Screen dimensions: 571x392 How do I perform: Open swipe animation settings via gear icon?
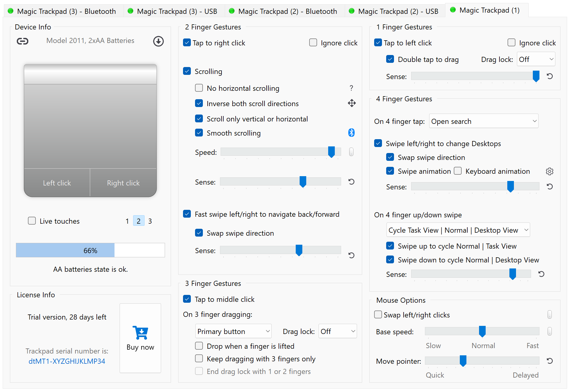click(x=550, y=171)
